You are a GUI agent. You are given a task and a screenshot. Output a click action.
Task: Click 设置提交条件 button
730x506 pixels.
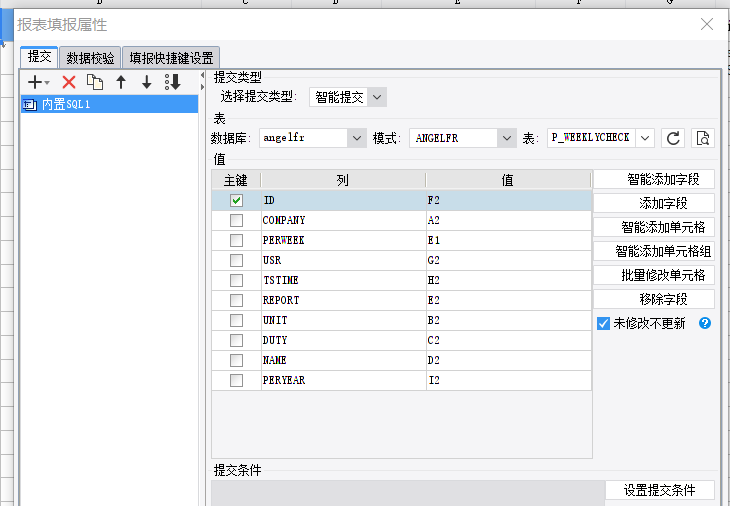[x=660, y=490]
